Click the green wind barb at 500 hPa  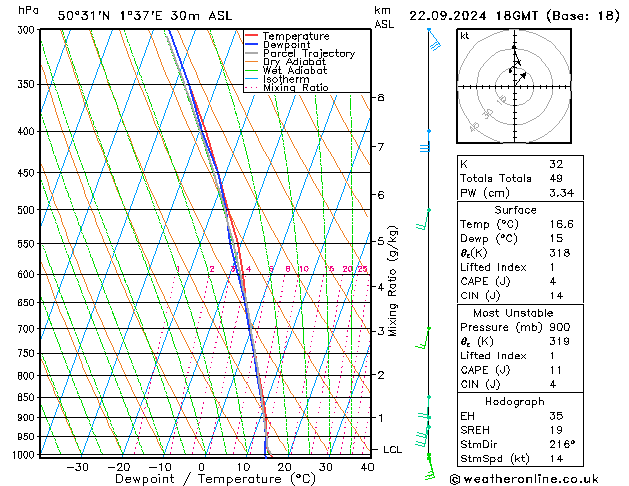[423, 220]
